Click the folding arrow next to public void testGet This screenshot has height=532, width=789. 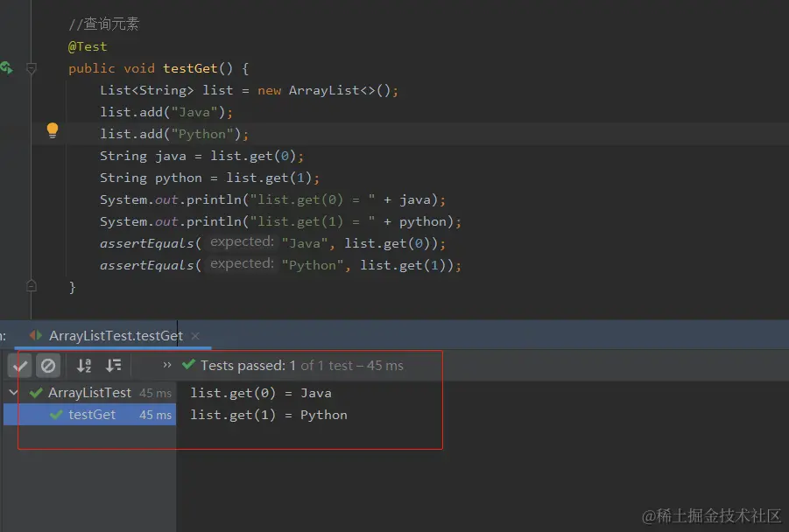[x=32, y=67]
